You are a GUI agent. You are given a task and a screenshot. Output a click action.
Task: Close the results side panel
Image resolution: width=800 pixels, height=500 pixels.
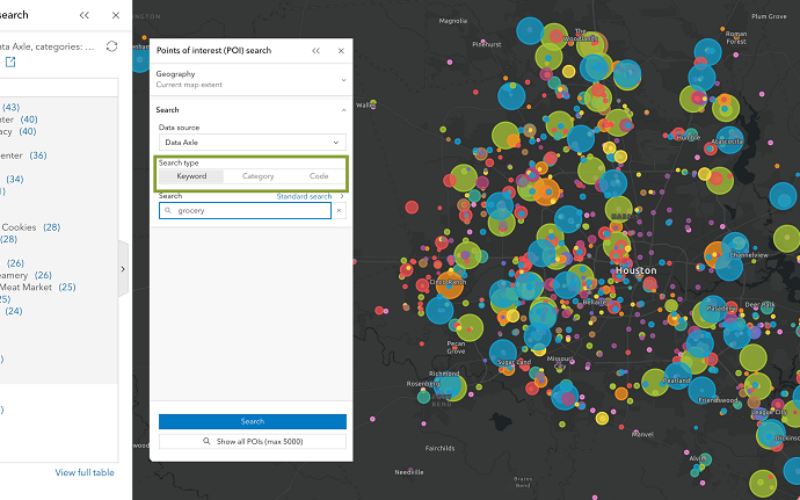tap(116, 15)
